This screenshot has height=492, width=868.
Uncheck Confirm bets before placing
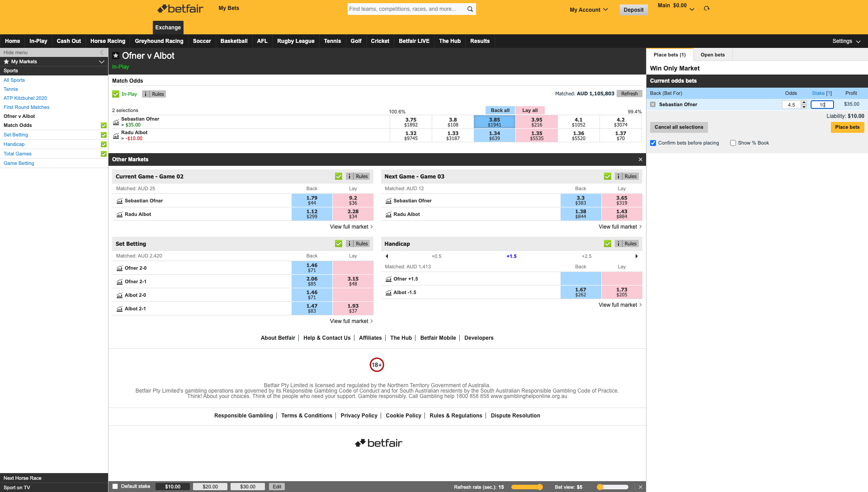653,143
